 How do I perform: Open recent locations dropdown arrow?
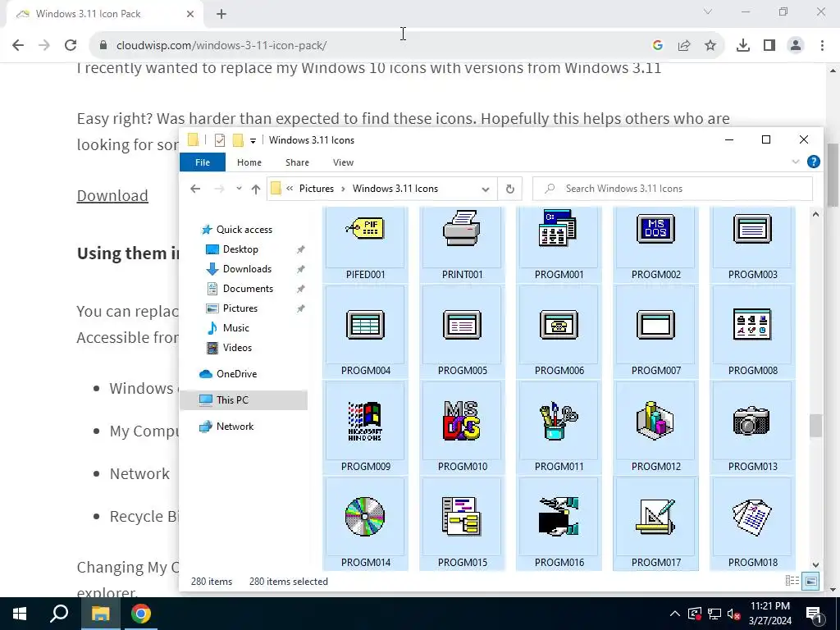239,189
